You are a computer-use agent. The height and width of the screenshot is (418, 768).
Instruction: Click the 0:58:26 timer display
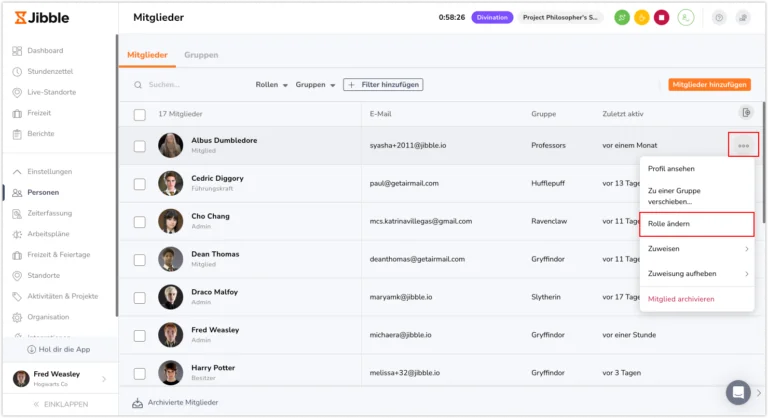point(452,17)
